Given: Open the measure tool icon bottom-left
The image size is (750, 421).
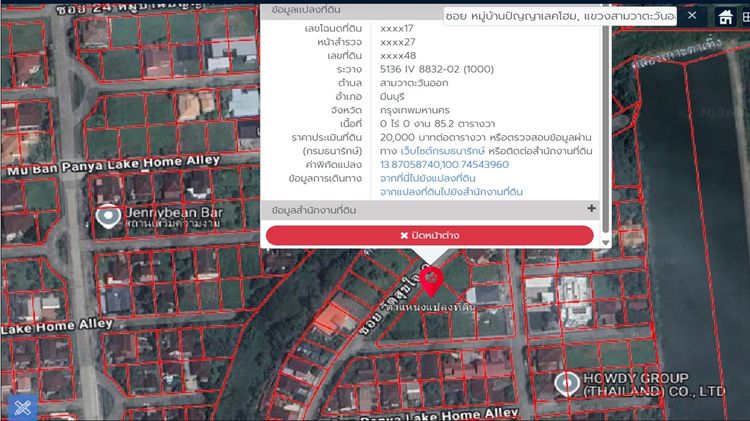Looking at the screenshot, I should (22, 406).
